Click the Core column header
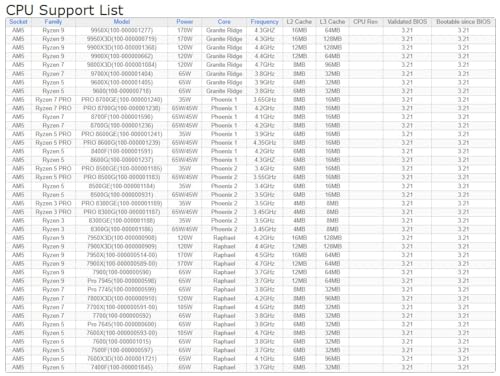The width and height of the screenshot is (500, 376). pos(224,22)
